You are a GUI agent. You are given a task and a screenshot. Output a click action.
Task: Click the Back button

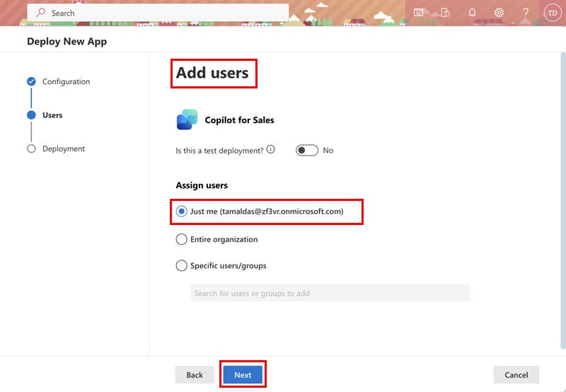click(195, 375)
